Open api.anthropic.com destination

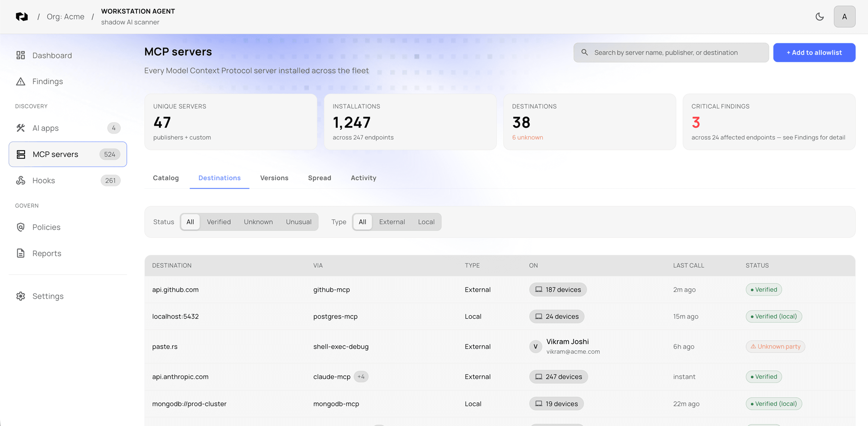180,377
